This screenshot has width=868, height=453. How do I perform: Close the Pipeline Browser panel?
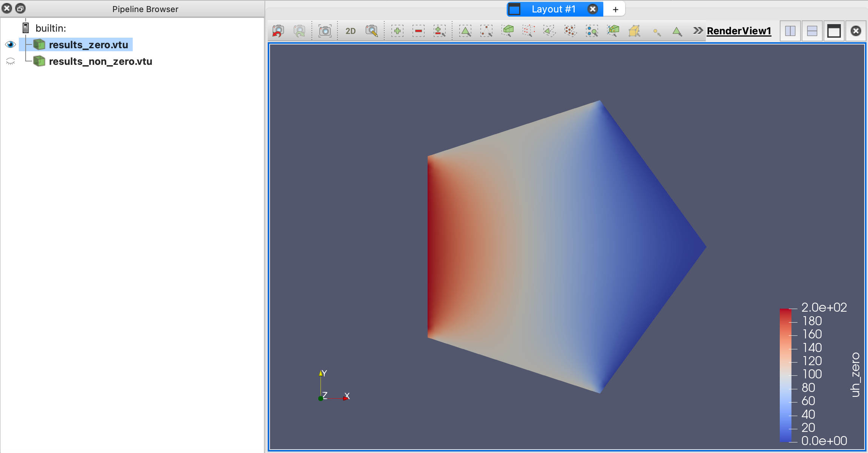(x=7, y=8)
